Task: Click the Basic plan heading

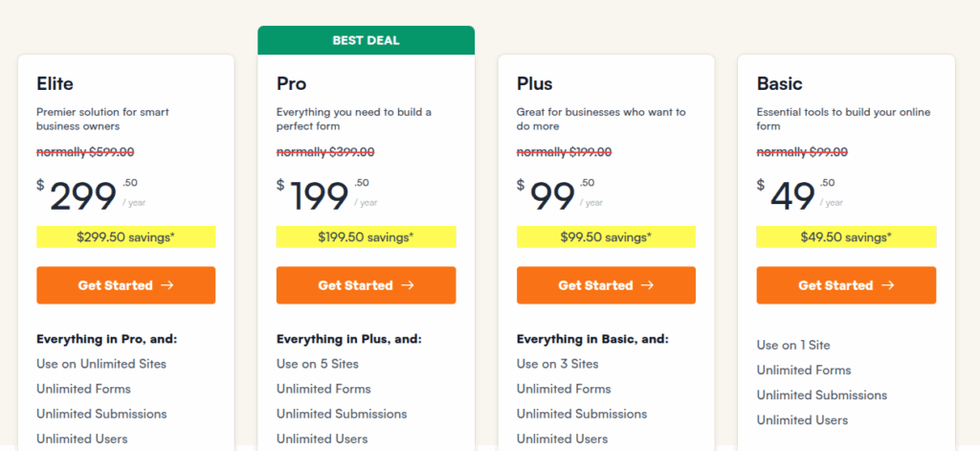Action: pyautogui.click(x=779, y=83)
